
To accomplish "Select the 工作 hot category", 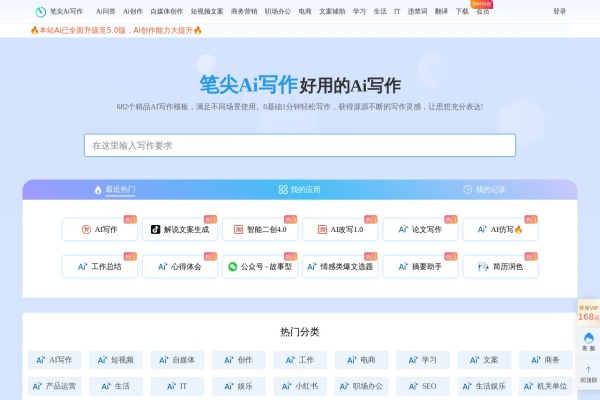I will (300, 360).
